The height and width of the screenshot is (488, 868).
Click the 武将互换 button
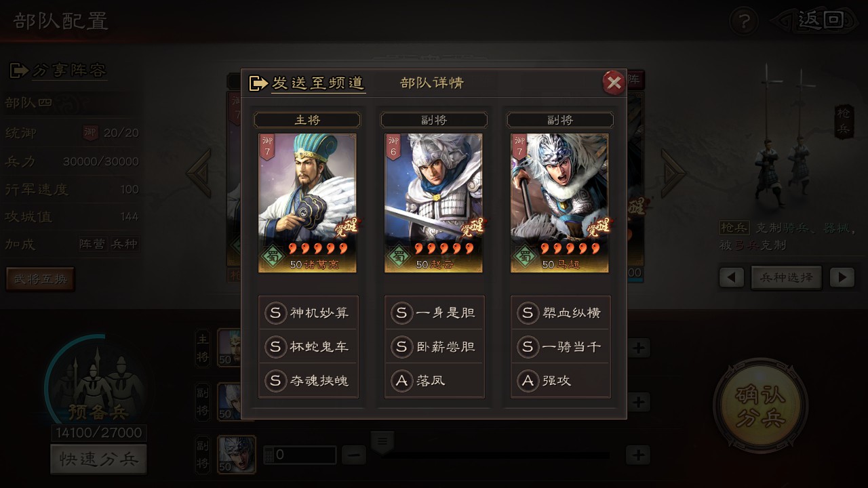pyautogui.click(x=40, y=279)
